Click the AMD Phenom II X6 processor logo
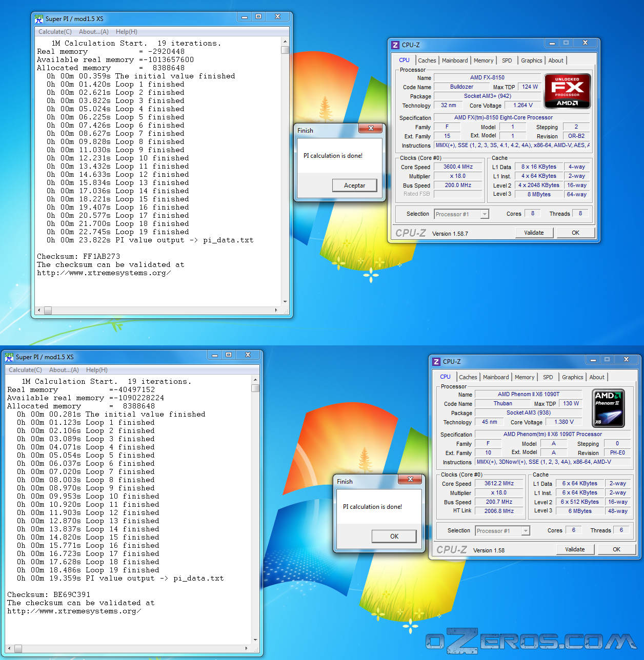Screen dimensions: 644x660 coord(609,408)
